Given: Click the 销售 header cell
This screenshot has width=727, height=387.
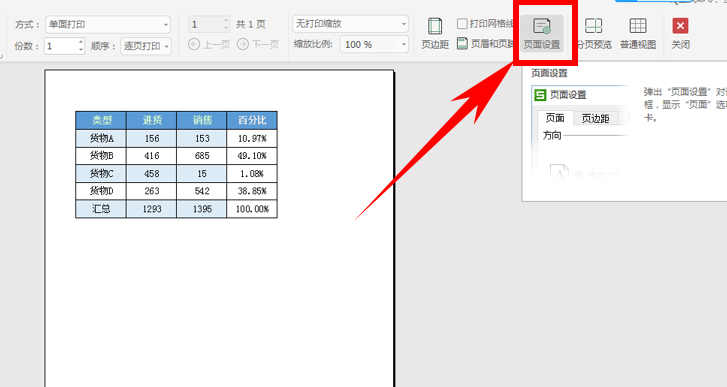Looking at the screenshot, I should 202,121.
